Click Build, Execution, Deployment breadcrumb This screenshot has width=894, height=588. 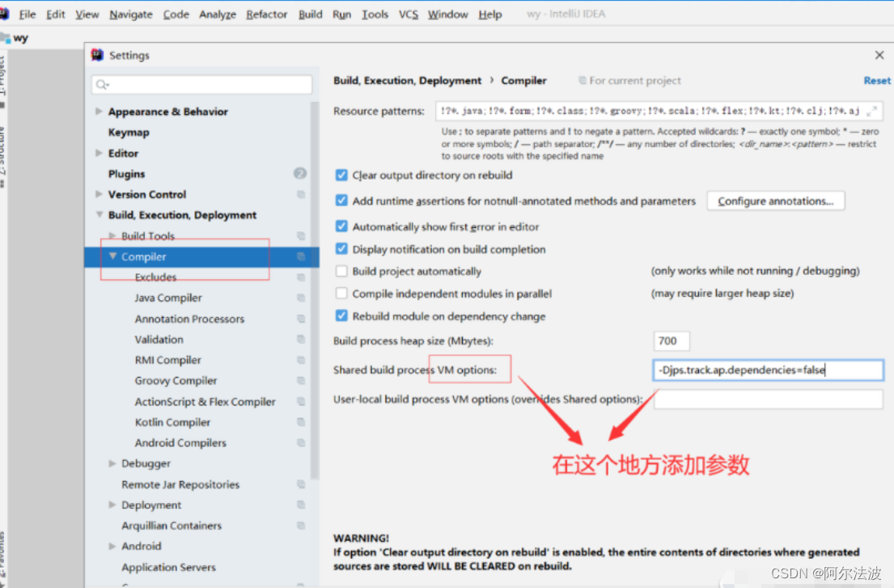(407, 80)
